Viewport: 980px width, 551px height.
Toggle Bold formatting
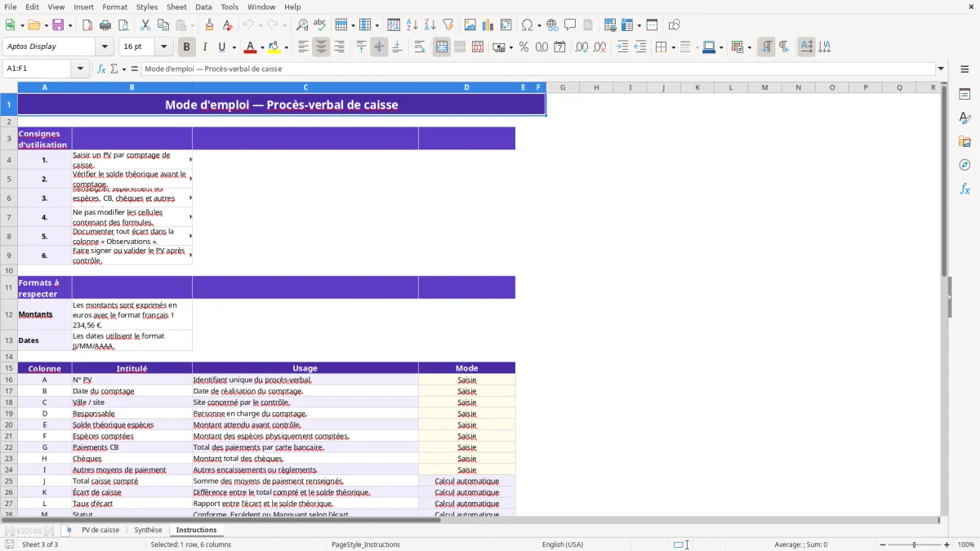[186, 47]
